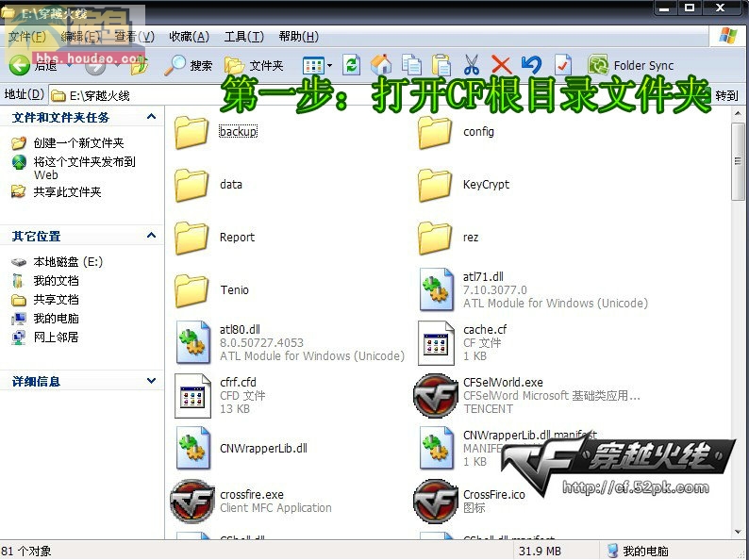
Task: Open 网上邻居 location link
Action: 56,338
